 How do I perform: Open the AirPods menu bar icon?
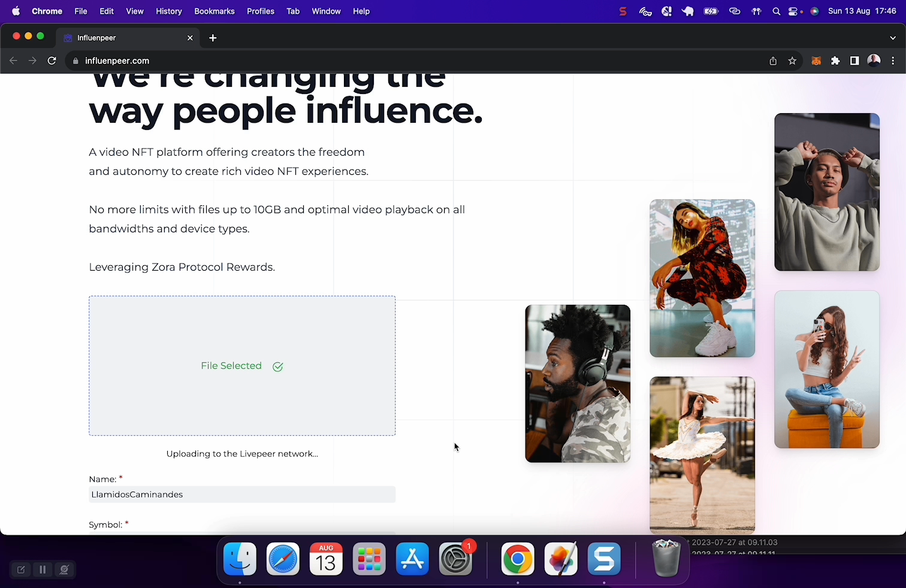pos(756,11)
